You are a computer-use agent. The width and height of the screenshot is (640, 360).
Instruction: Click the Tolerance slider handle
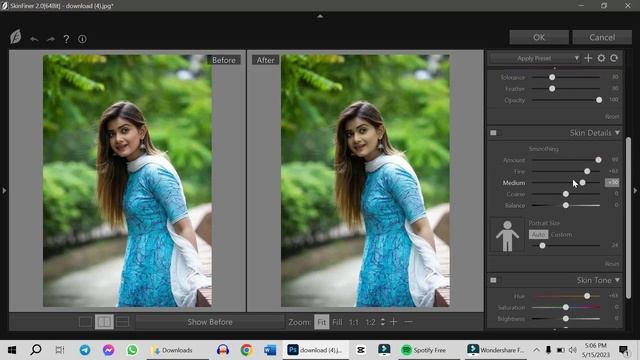[x=552, y=77]
